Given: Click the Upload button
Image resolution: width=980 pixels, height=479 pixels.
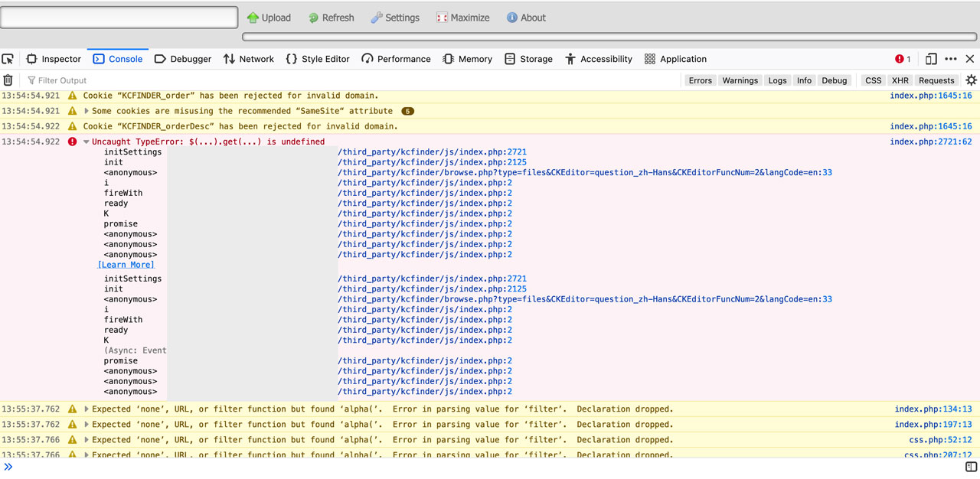Looking at the screenshot, I should 269,18.
